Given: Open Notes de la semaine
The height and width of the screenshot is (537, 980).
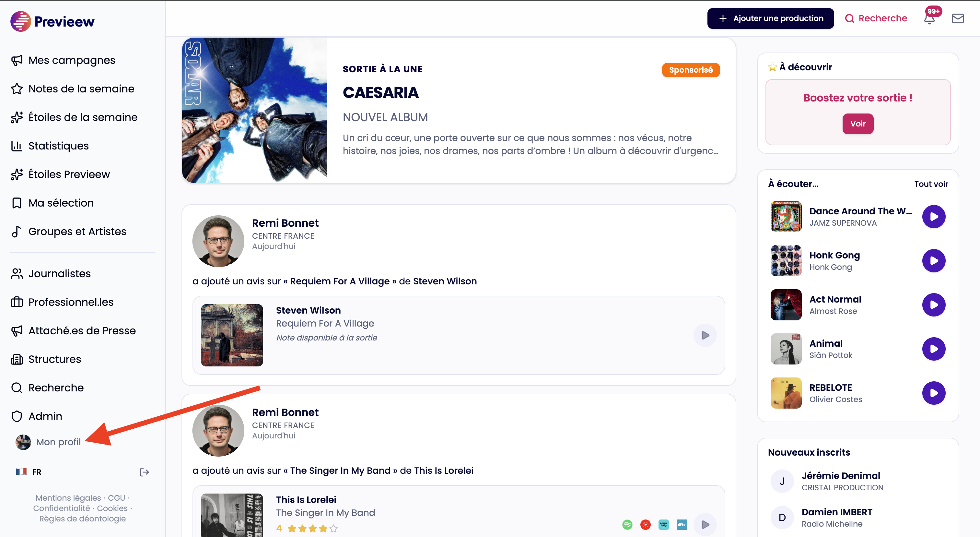Looking at the screenshot, I should (81, 89).
